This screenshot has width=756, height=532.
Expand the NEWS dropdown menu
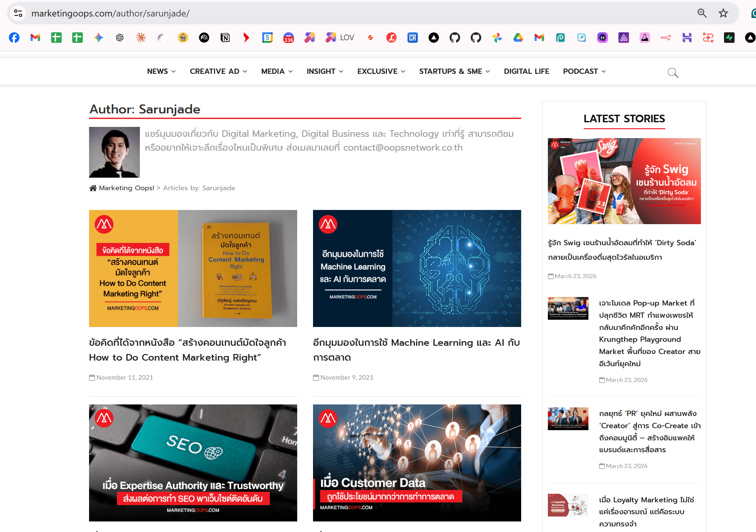pos(161,71)
